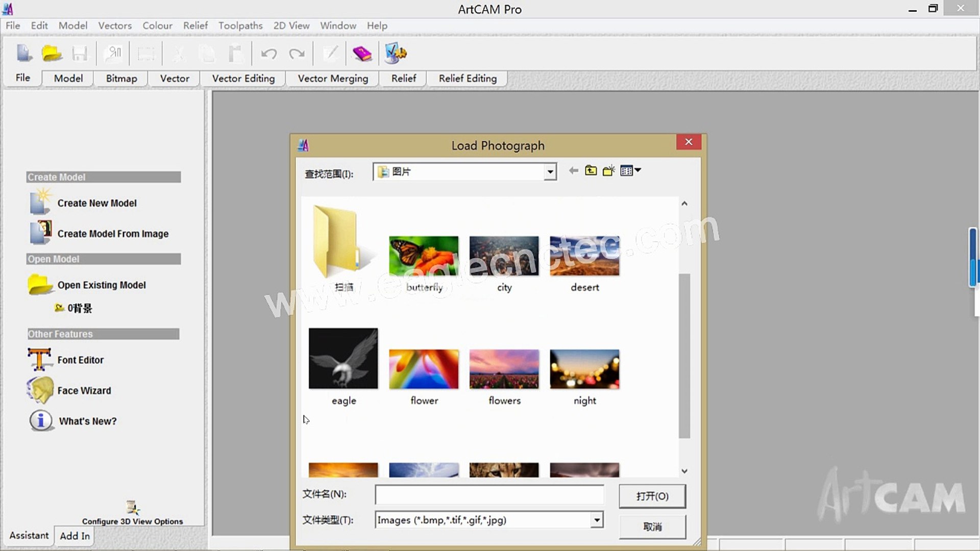Go up one folder level in dialog
This screenshot has width=980, height=551.
(591, 170)
